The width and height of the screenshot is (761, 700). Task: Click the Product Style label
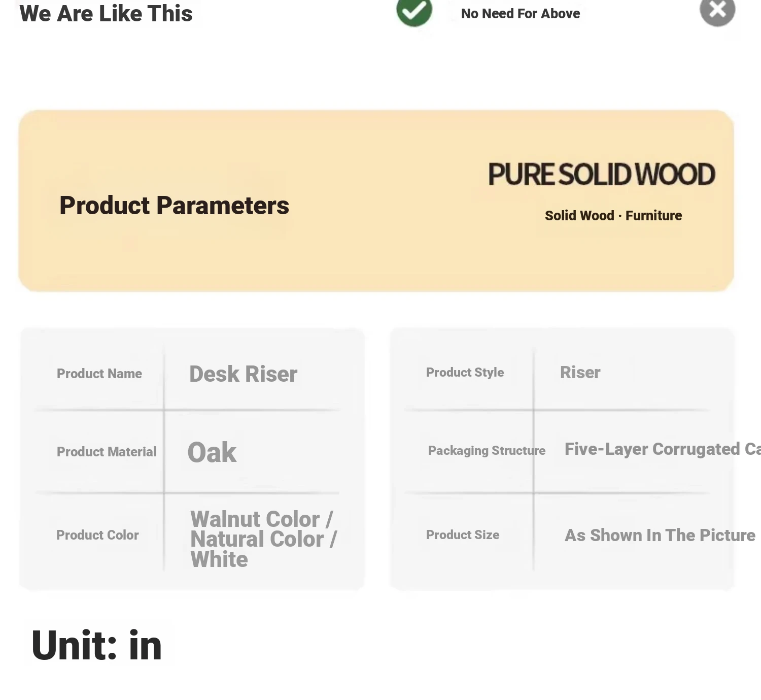coord(465,373)
